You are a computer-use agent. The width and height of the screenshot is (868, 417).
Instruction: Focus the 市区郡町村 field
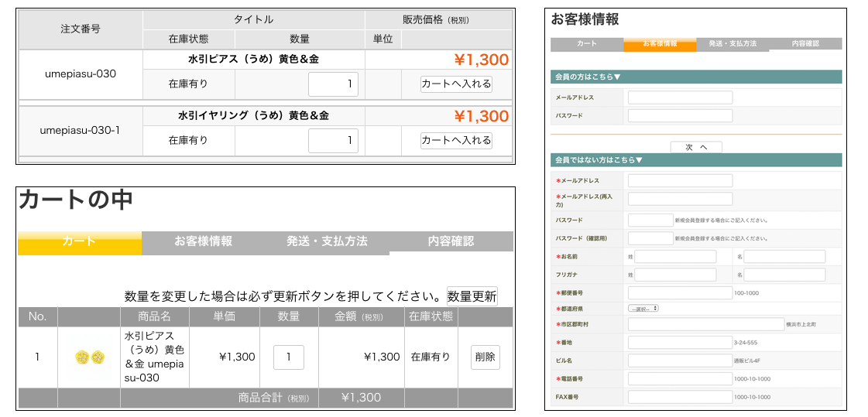(x=705, y=325)
